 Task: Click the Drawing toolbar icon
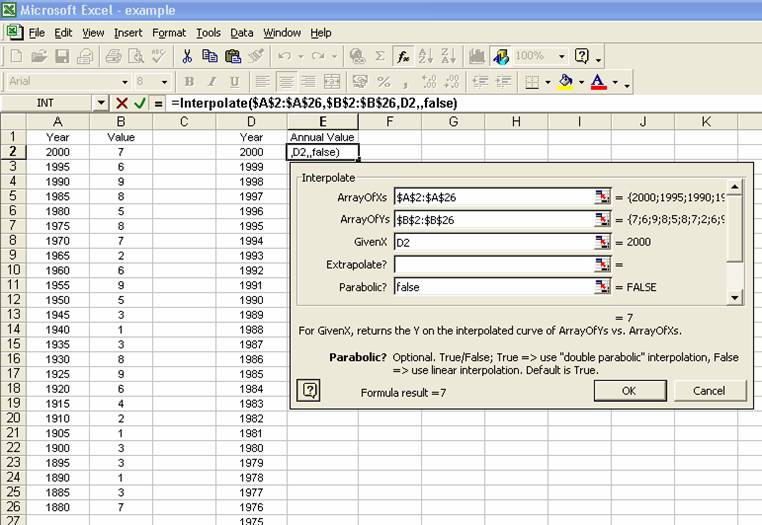[501, 57]
